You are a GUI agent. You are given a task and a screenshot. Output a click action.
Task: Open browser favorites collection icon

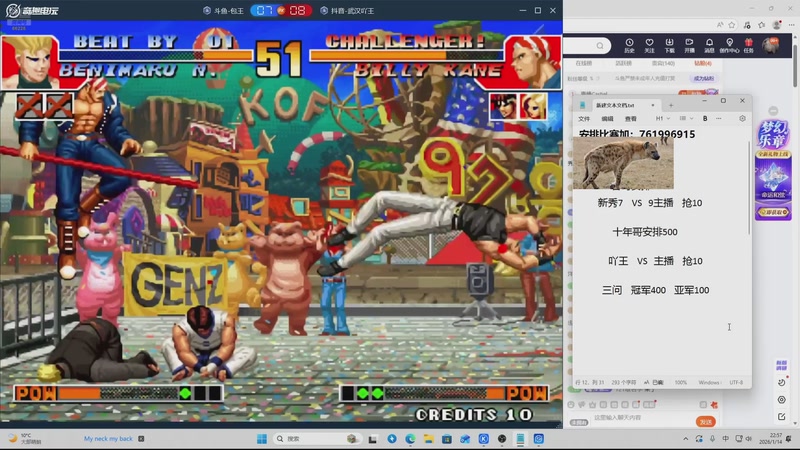[x=762, y=24]
